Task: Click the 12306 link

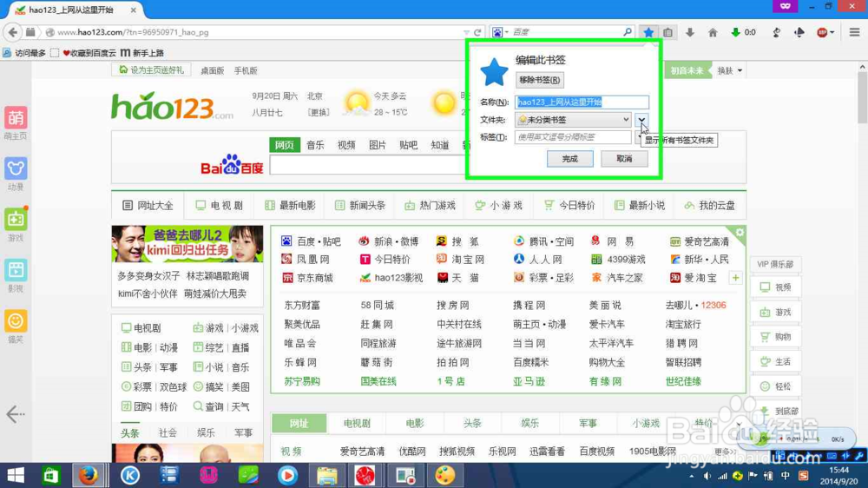Action: click(713, 305)
